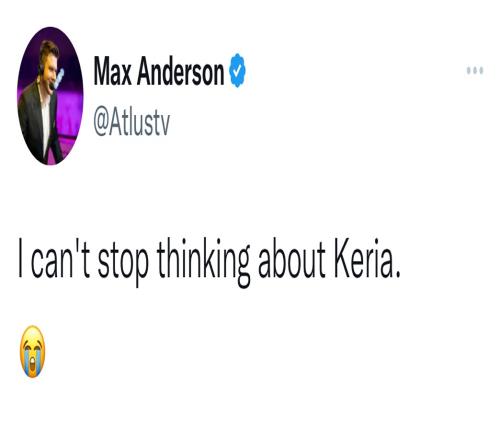Click the word 'thinking' in the tweet
Image resolution: width=500 pixels, height=440 pixels.
click(203, 262)
